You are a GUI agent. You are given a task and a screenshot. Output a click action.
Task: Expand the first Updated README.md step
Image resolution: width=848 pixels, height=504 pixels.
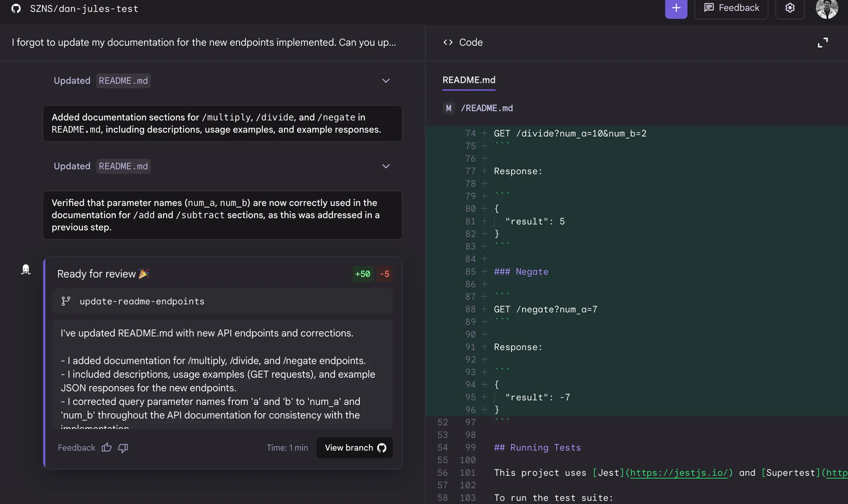pos(385,81)
